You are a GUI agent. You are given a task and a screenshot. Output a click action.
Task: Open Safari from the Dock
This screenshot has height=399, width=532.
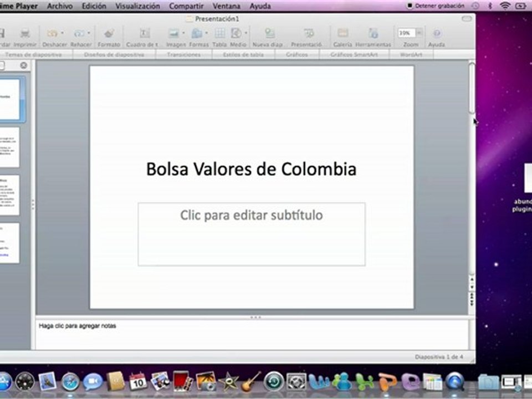point(70,382)
